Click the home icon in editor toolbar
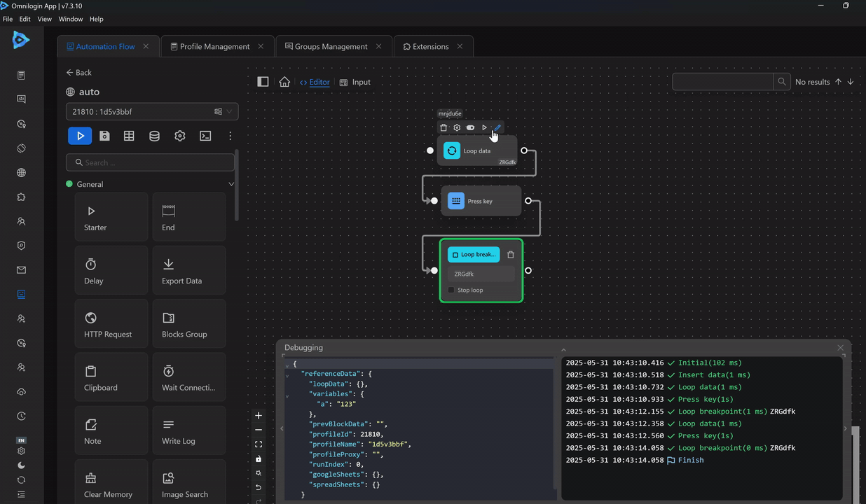This screenshot has width=866, height=504. click(284, 82)
